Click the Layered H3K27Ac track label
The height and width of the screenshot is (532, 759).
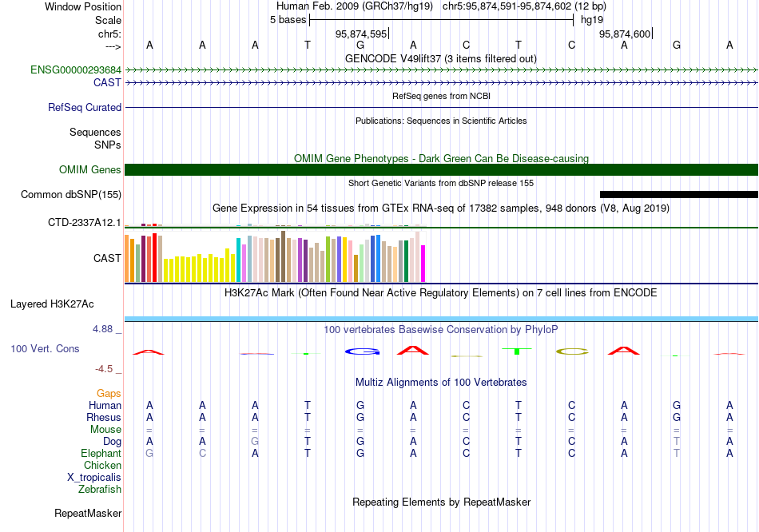point(52,304)
